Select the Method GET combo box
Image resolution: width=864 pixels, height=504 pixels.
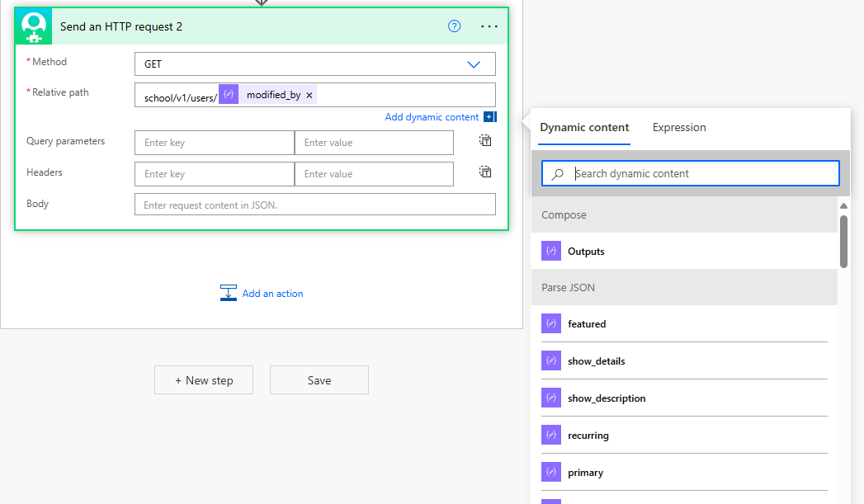[x=314, y=64]
